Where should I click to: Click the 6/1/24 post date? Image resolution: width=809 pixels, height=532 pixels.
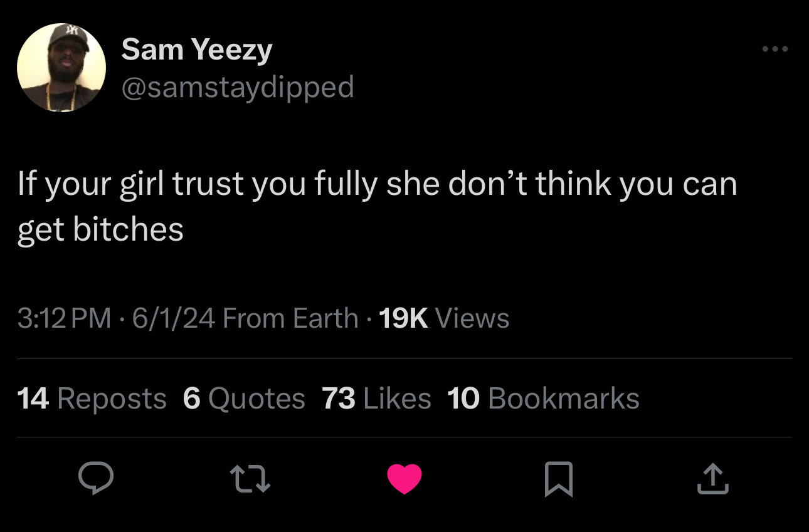pos(174,318)
